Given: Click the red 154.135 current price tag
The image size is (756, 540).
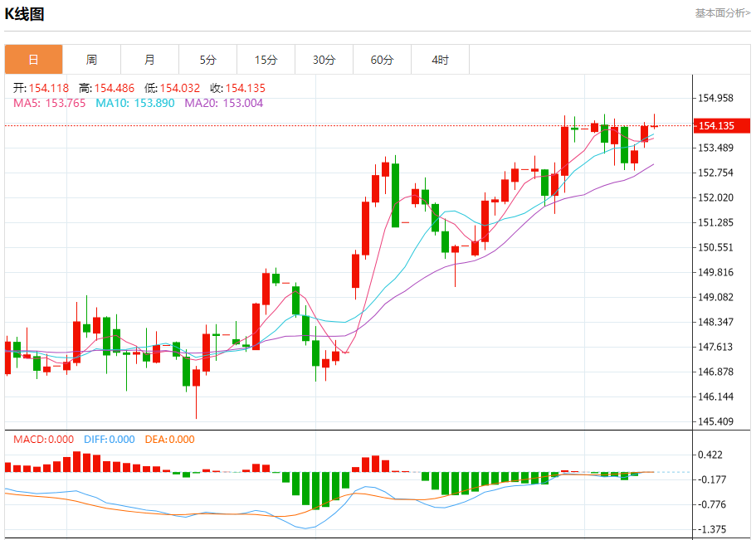Looking at the screenshot, I should (x=722, y=126).
